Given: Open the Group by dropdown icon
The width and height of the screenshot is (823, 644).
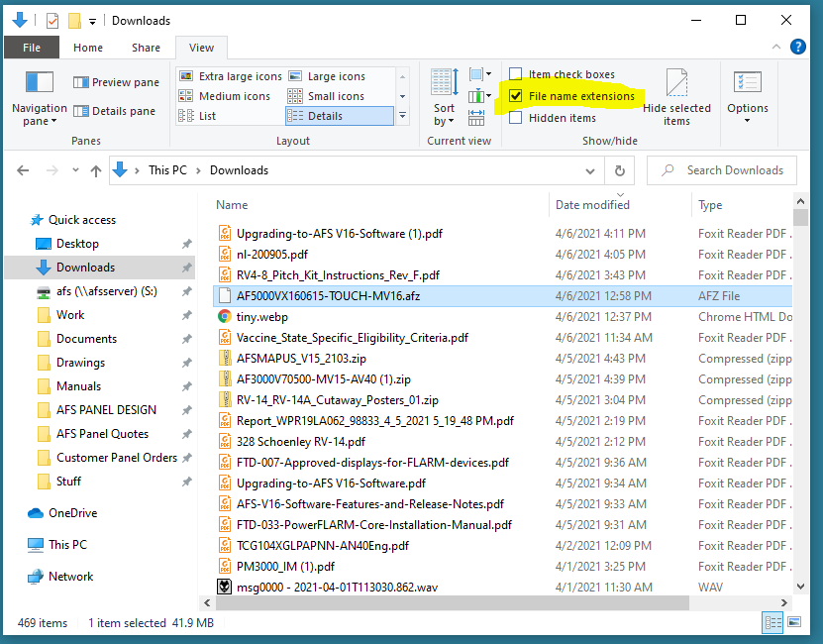Looking at the screenshot, I should (479, 74).
